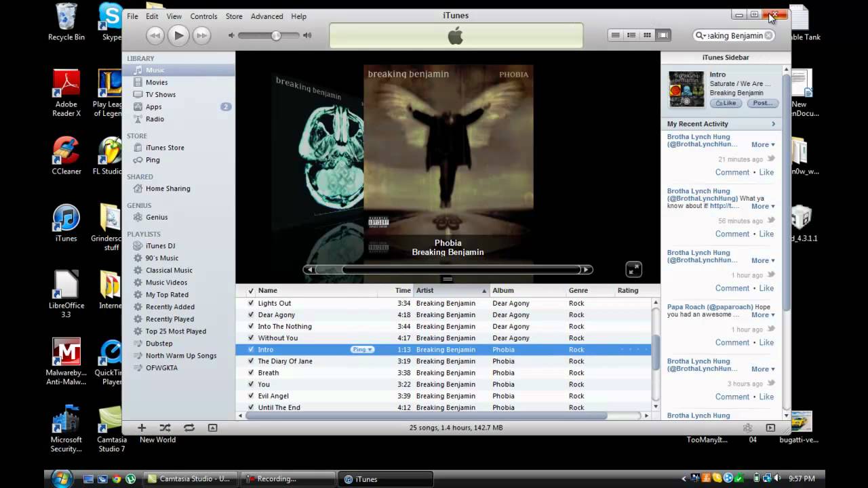Screen dimensions: 868x488
Task: Expand My Recent Activity section
Action: pyautogui.click(x=773, y=124)
